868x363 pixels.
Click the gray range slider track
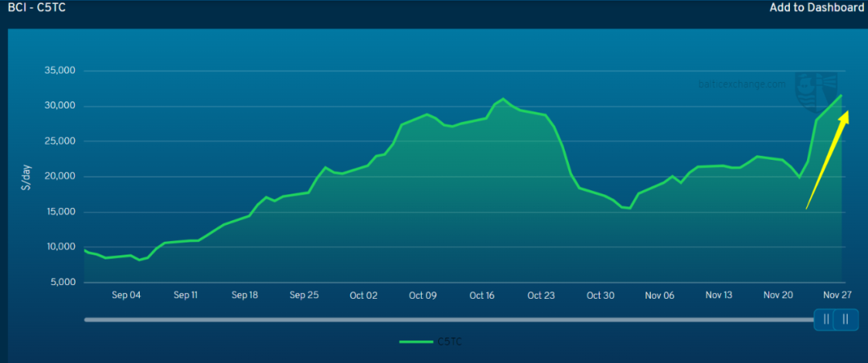[x=450, y=320]
